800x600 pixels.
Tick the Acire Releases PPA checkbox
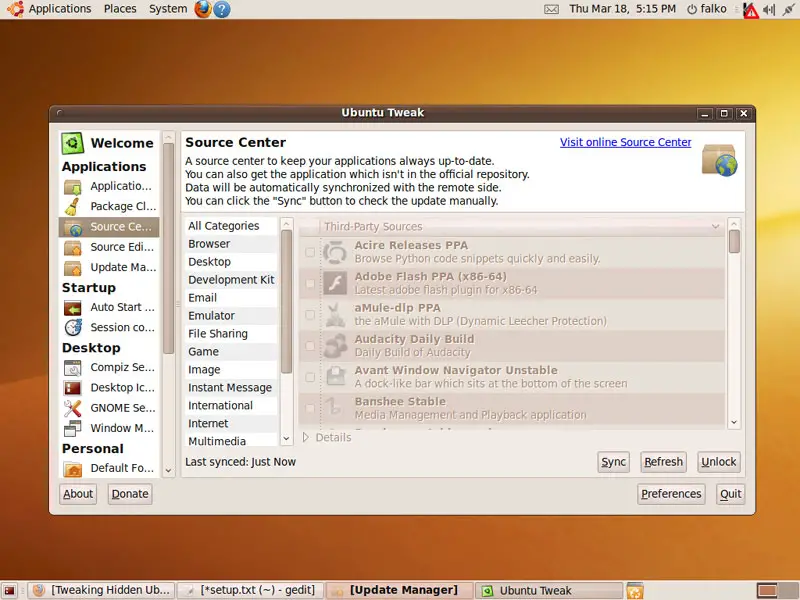tap(310, 252)
